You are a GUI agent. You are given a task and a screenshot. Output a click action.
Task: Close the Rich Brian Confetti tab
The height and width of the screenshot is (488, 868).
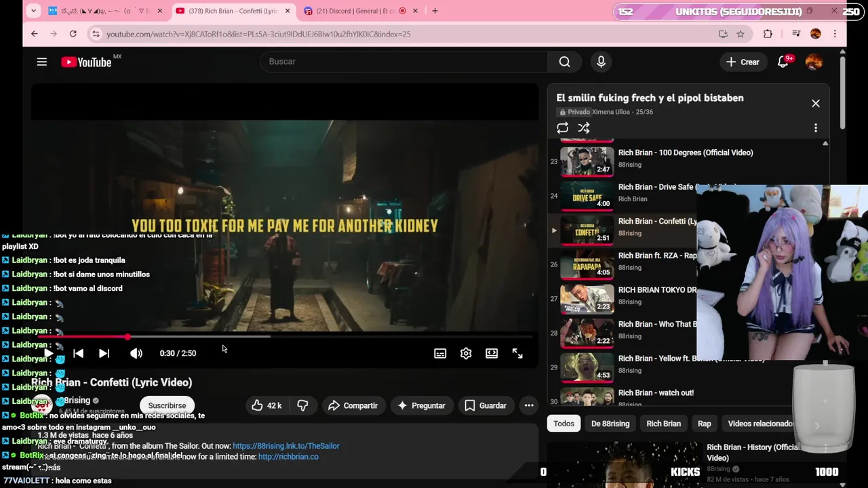(x=288, y=11)
